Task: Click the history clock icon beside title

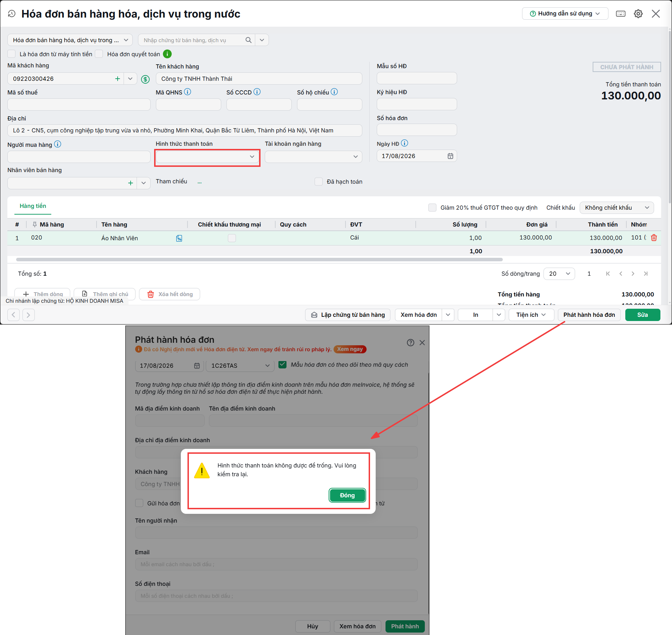Action: tap(12, 14)
